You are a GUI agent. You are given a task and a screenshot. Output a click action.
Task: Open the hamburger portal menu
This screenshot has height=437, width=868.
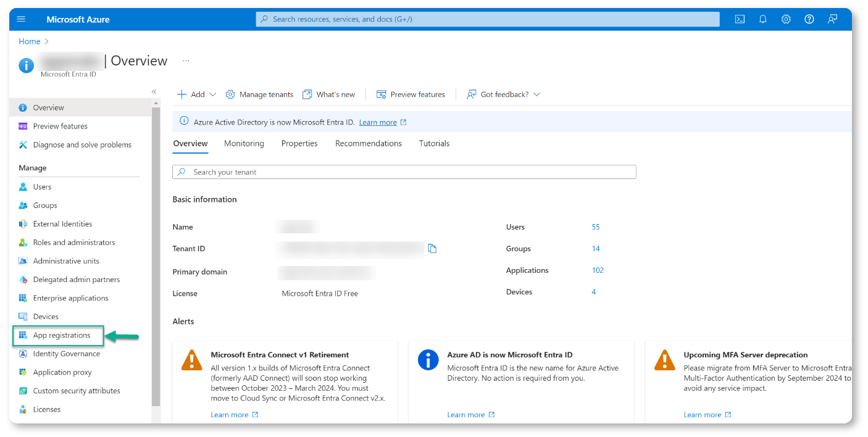(x=21, y=19)
